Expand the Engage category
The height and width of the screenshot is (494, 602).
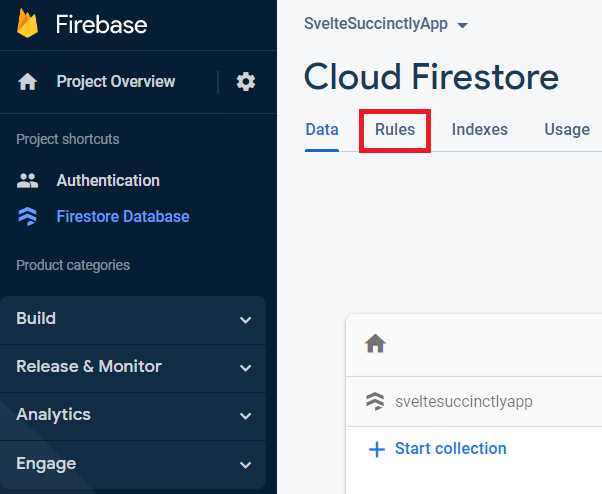[x=133, y=464]
